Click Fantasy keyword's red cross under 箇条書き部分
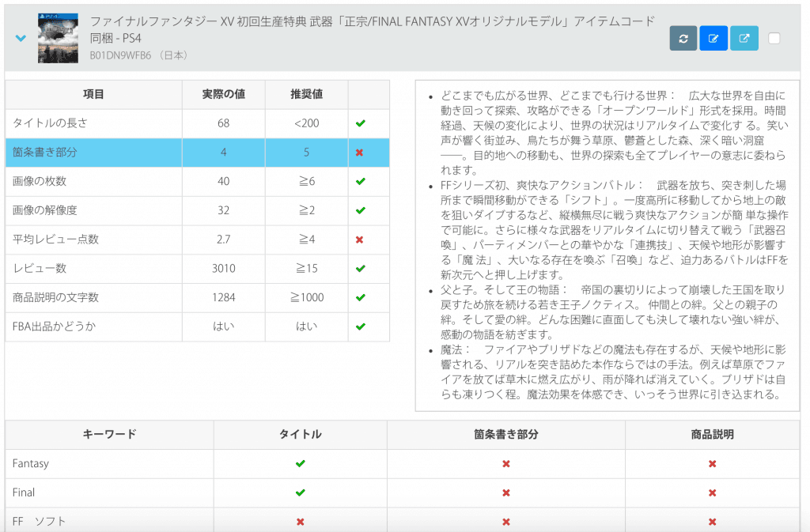 pyautogui.click(x=506, y=464)
